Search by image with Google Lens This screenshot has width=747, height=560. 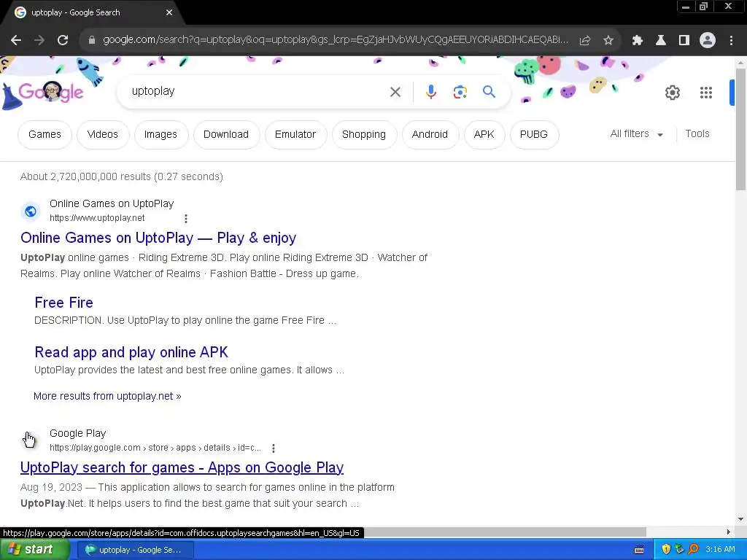(460, 92)
